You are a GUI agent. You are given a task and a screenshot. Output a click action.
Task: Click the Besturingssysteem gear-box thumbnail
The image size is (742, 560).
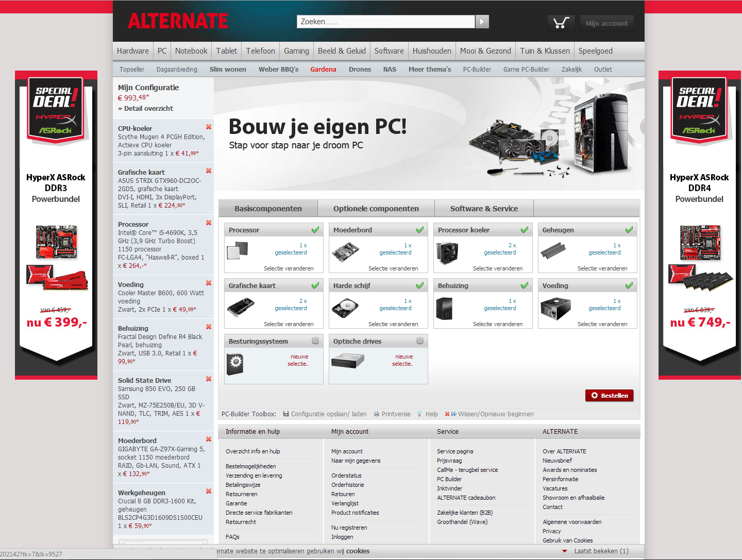(235, 364)
